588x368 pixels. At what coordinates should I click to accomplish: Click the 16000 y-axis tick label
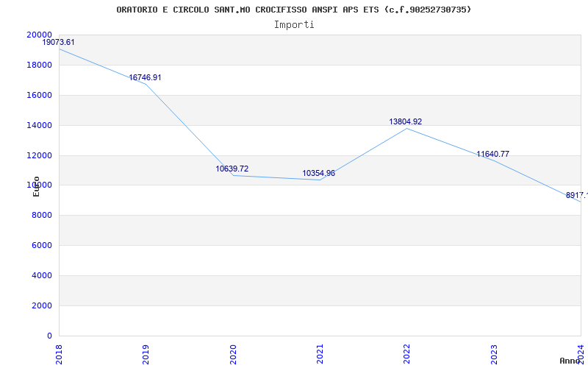point(39,95)
